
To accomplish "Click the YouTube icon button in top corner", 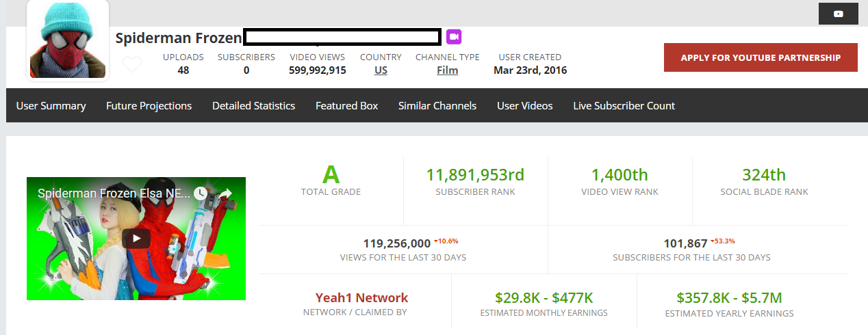I will tap(838, 14).
